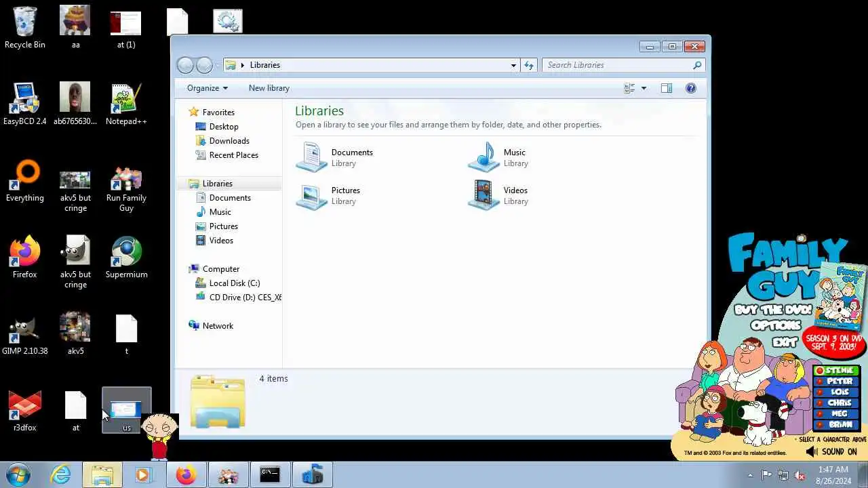Show the preview pane icon
Viewport: 868px width, 488px height.
pyautogui.click(x=667, y=88)
